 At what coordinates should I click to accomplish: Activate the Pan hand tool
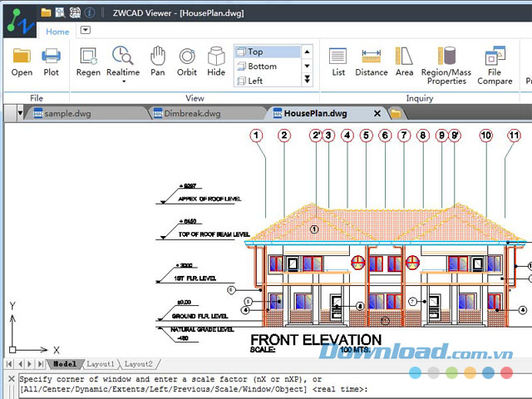(157, 62)
